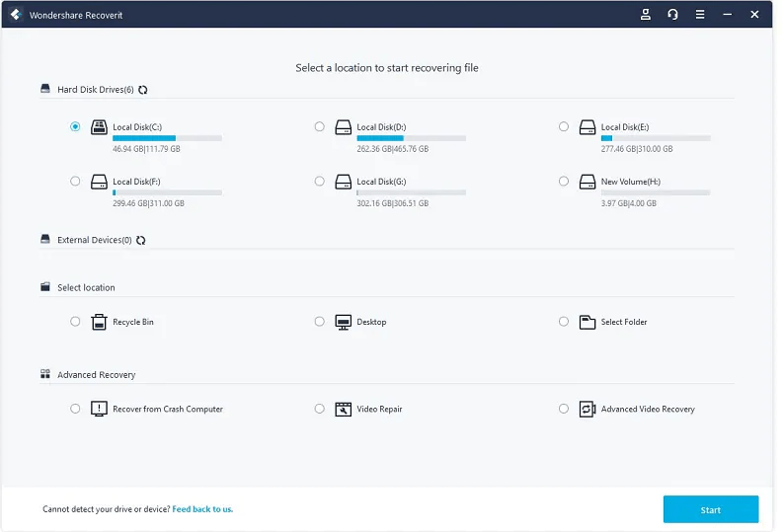Image resolution: width=783 pixels, height=532 pixels.
Task: Click the Wondershare Recoverit logo
Action: 15,14
